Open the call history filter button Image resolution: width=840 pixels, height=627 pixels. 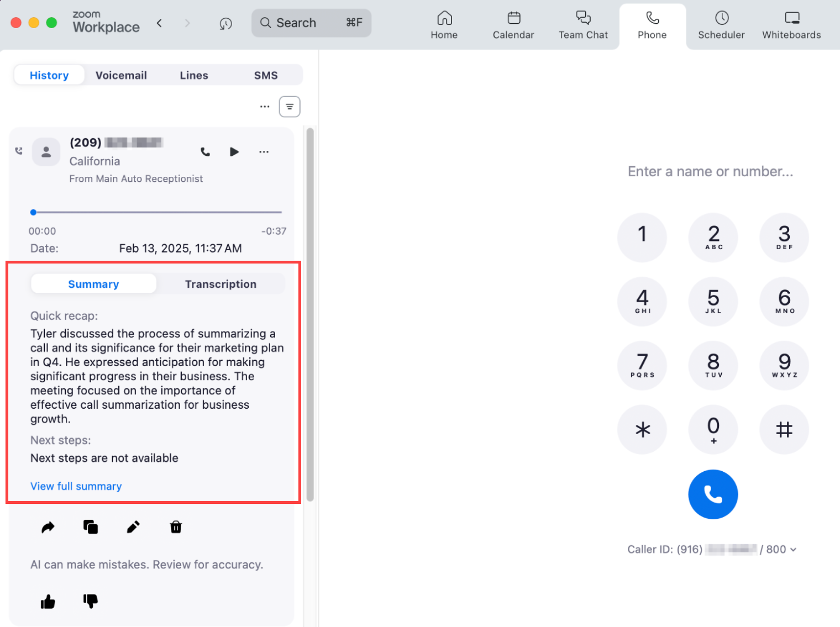[290, 107]
